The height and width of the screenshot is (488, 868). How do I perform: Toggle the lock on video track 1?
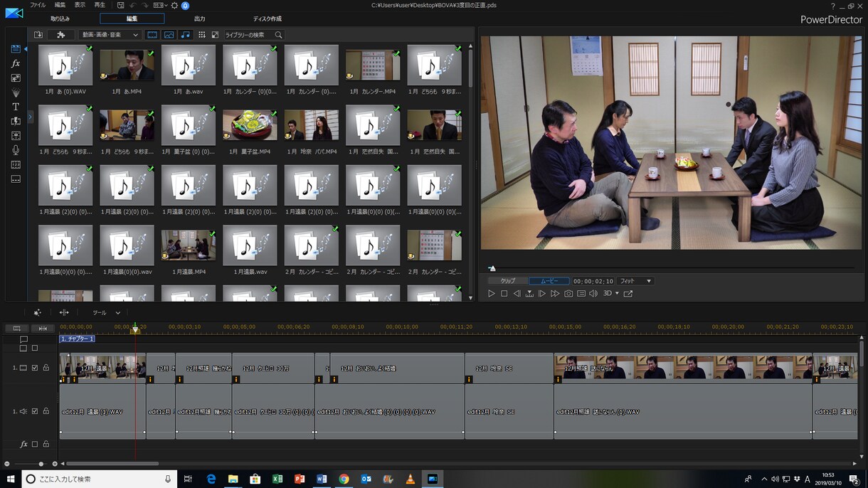(46, 368)
